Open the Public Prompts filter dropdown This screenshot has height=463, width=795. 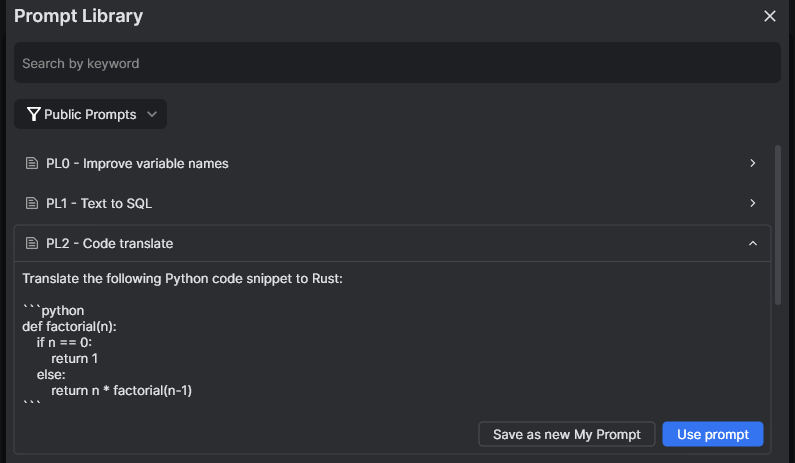[90, 114]
